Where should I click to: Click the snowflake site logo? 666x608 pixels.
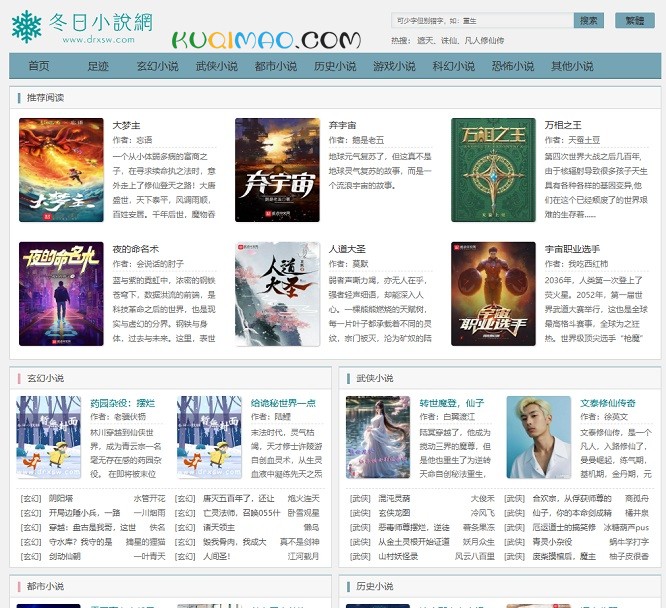(26, 26)
